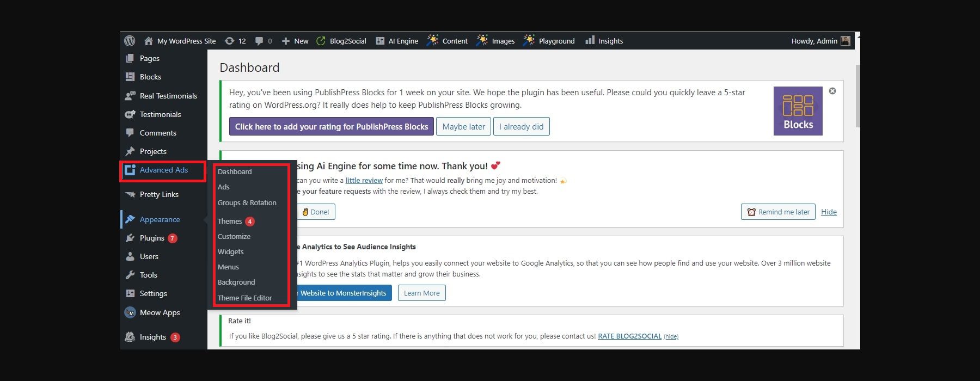Viewport: 980px width, 381px height.
Task: Open the Blog2Social icon in the admin bar
Action: [321, 41]
